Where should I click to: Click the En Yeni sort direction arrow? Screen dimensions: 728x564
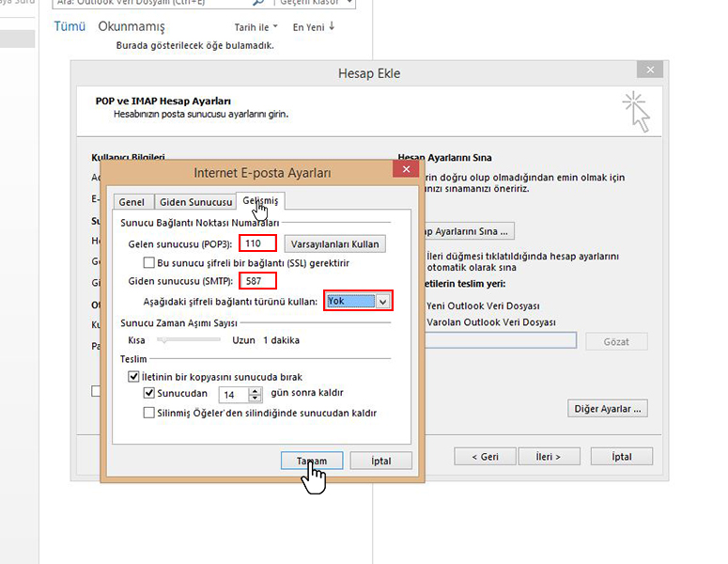click(332, 27)
